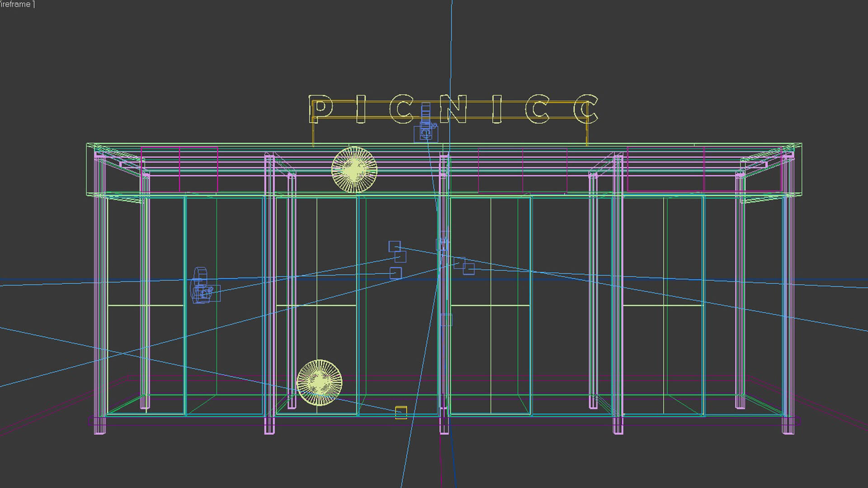868x488 pixels.
Task: Select the small yellow target box at floor level
Action: pyautogui.click(x=401, y=412)
